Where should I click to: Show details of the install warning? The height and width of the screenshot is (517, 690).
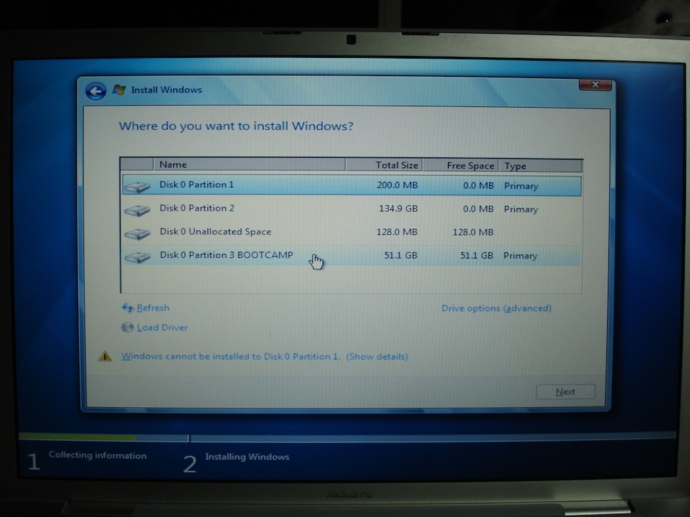(377, 356)
